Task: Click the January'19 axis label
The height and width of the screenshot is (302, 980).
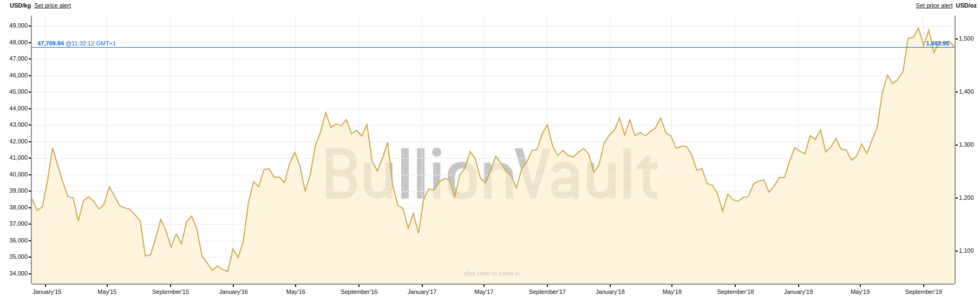Action: 798,292
